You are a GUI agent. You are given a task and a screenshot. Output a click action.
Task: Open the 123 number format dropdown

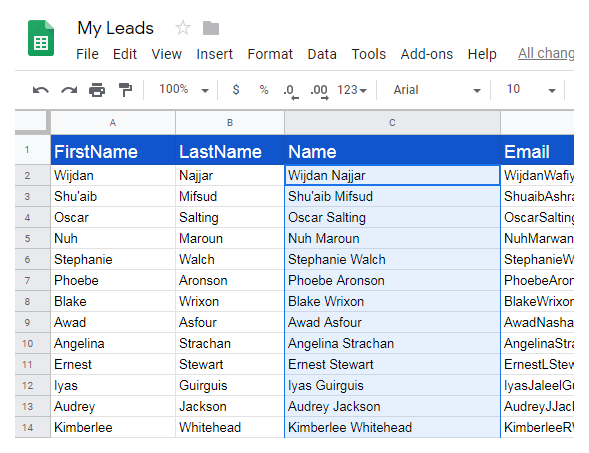(352, 90)
